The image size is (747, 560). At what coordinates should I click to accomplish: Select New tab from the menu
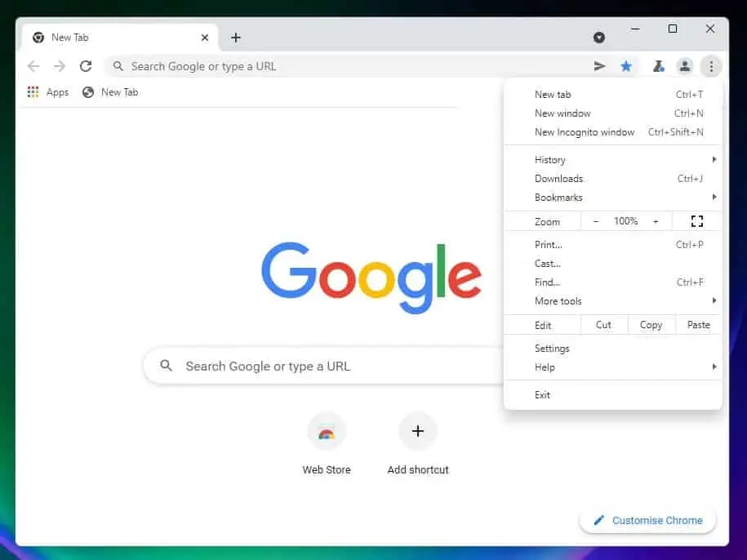tap(612, 95)
